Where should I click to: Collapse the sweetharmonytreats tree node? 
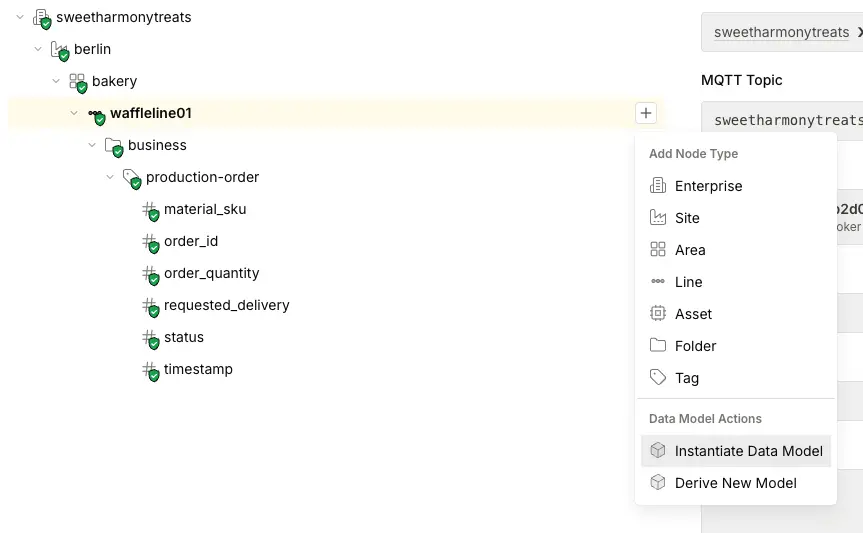[20, 17]
